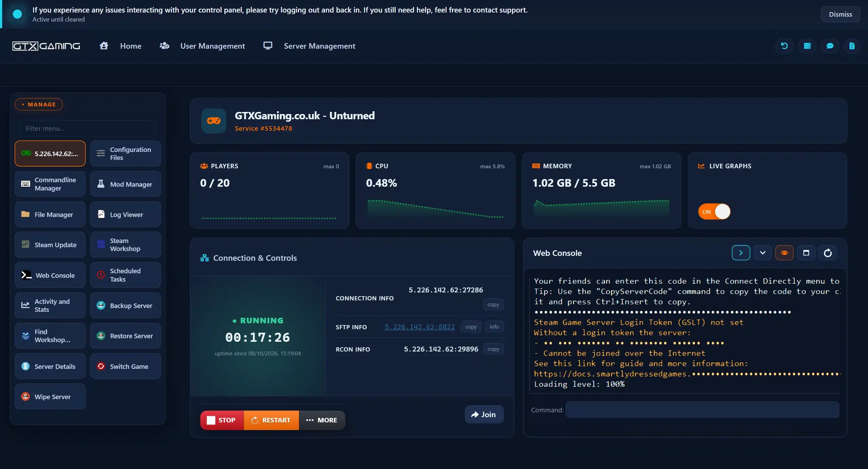Reload the Web Console with refresh icon
The height and width of the screenshot is (469, 868).
coord(828,253)
